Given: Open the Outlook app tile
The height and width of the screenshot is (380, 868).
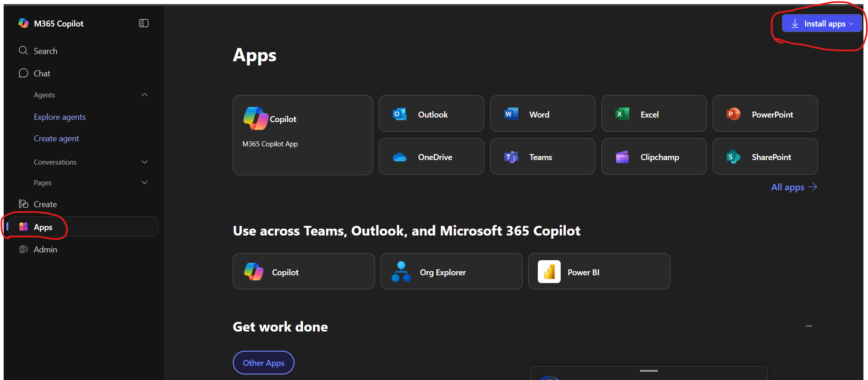Looking at the screenshot, I should click(431, 114).
